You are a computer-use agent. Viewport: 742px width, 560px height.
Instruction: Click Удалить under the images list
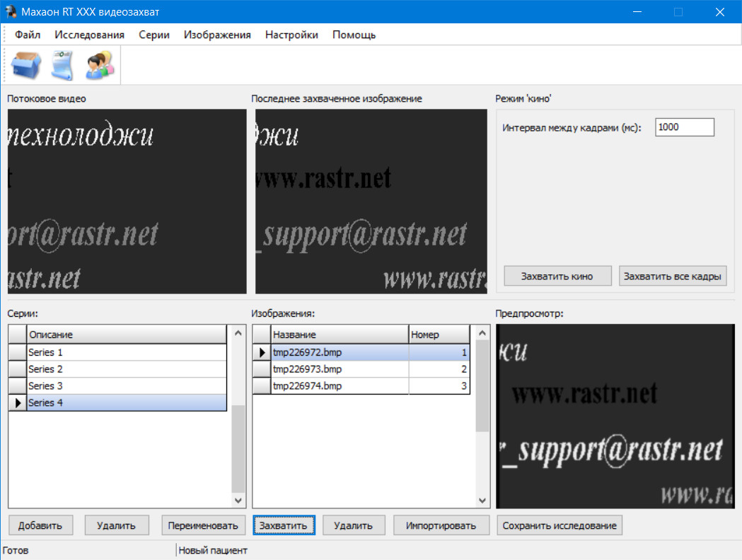click(x=354, y=525)
